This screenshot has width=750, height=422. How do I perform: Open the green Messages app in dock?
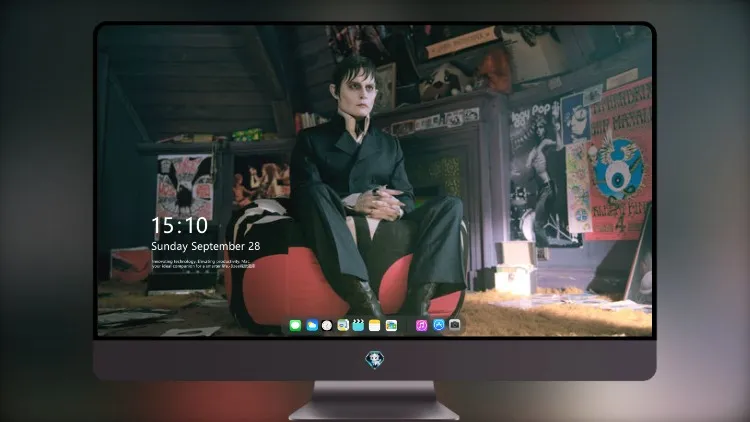point(295,326)
